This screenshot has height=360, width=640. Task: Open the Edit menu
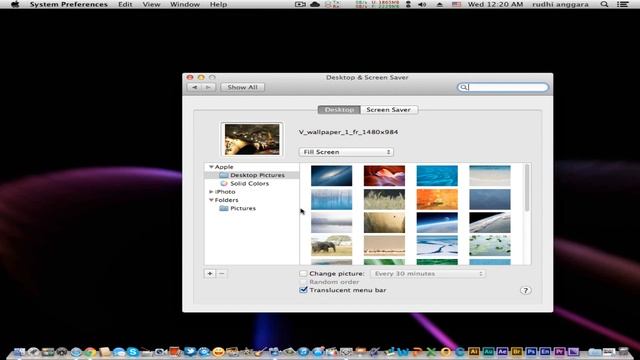click(x=125, y=4)
